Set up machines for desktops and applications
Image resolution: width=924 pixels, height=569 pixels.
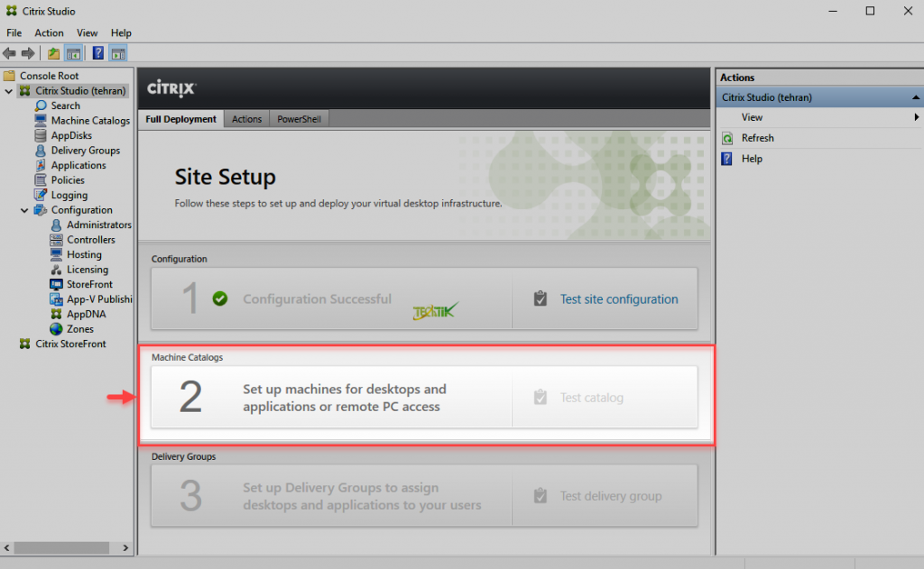[x=345, y=397]
